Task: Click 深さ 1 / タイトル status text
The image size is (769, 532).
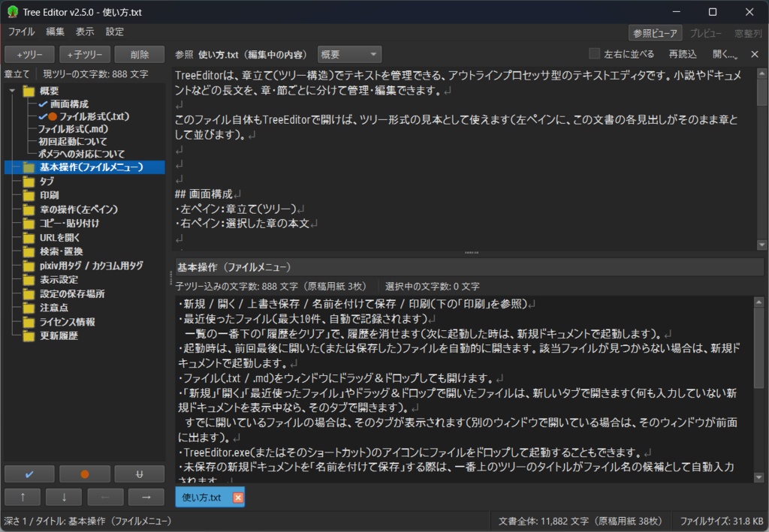Action: pyautogui.click(x=89, y=521)
